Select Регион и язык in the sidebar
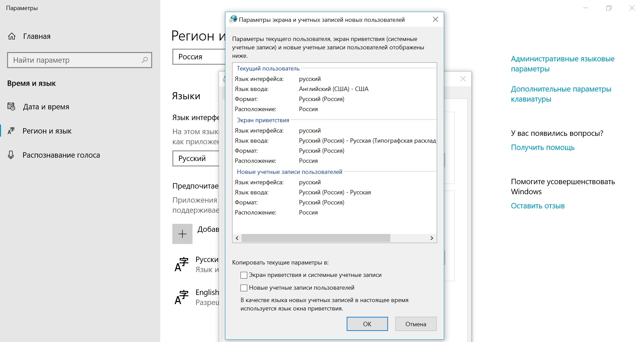This screenshot has width=644, height=342. tap(47, 131)
